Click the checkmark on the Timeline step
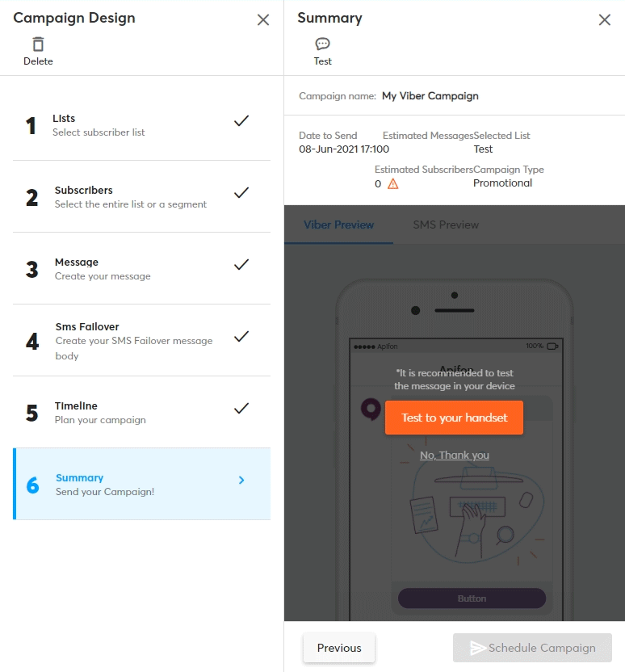Viewport: 625px width, 672px height. [241, 409]
